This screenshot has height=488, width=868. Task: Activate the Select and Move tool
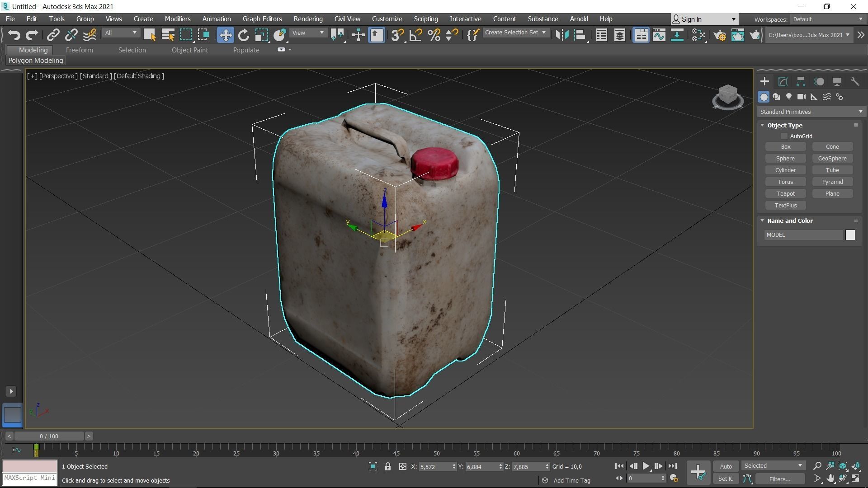225,35
